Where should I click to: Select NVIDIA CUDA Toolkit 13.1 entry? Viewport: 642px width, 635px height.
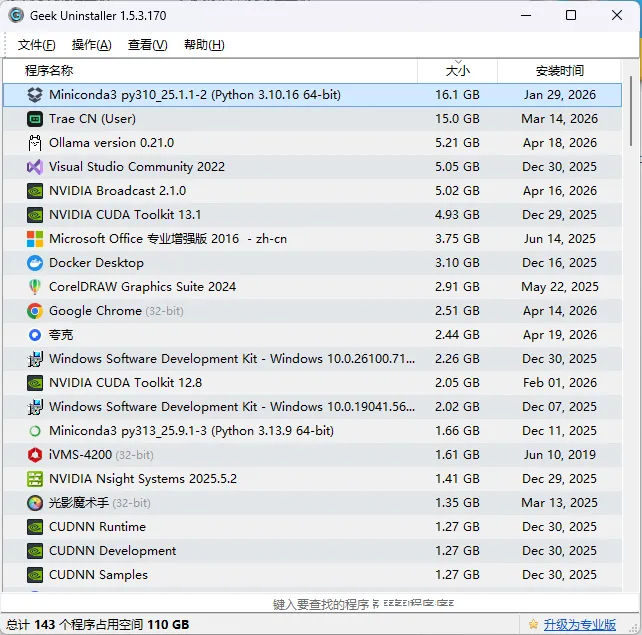pos(125,215)
